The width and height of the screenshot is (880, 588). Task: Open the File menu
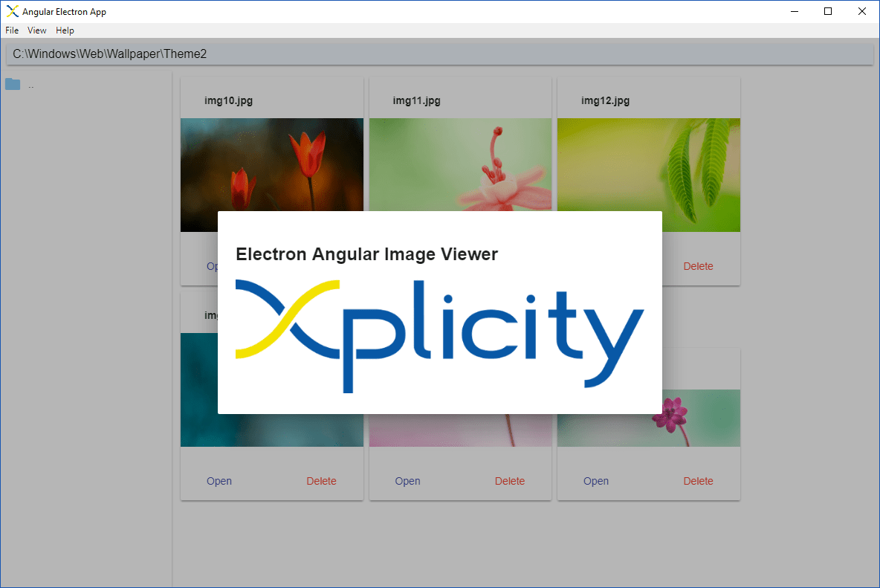(12, 30)
